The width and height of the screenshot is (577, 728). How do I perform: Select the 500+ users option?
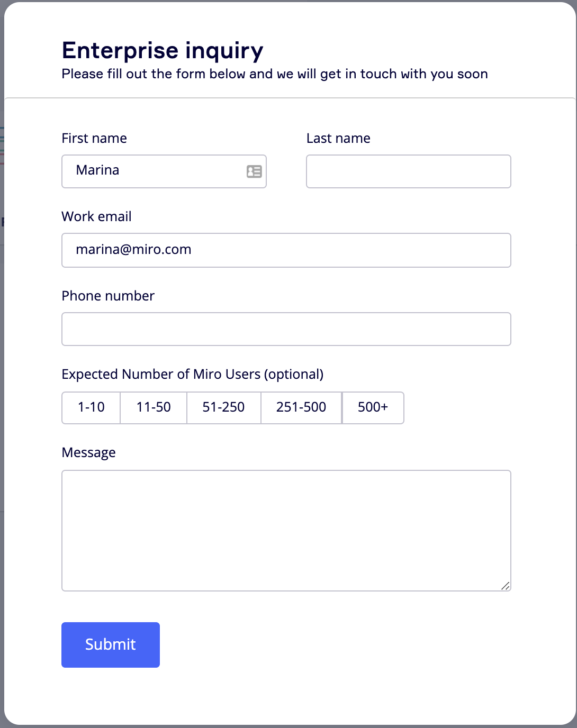point(373,407)
